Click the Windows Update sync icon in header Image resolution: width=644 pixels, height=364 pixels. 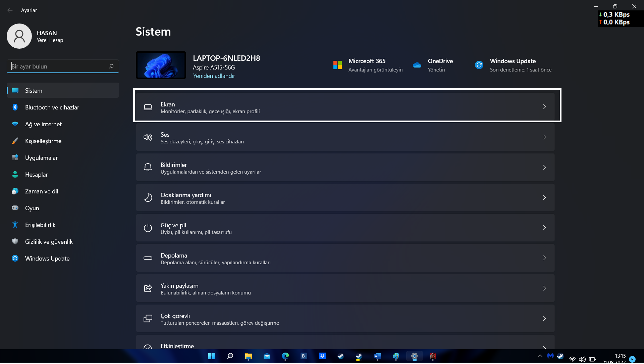pyautogui.click(x=479, y=65)
